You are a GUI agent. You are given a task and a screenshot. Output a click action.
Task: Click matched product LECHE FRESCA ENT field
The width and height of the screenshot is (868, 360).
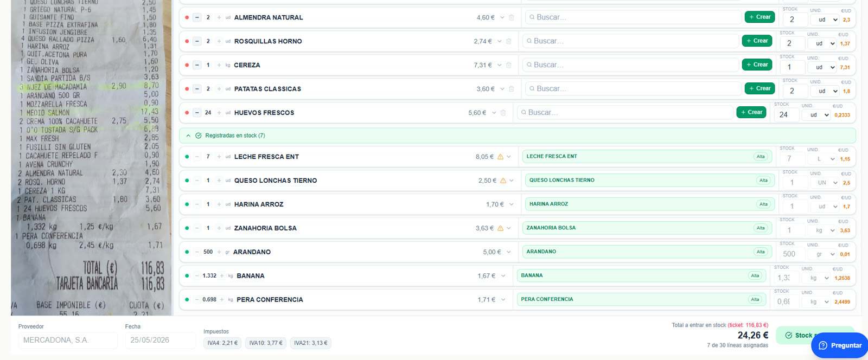pyautogui.click(x=648, y=156)
